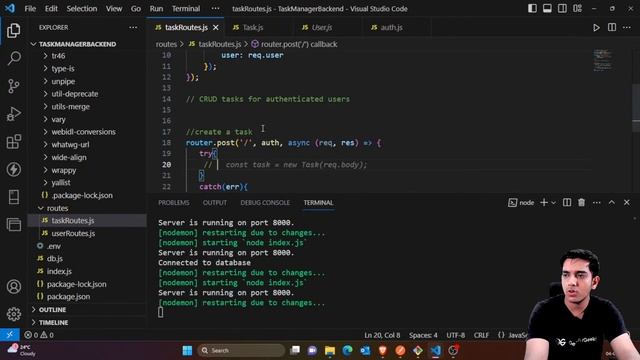Image resolution: width=640 pixels, height=360 pixels.
Task: Switch to the DEBUG CONSOLE tab
Action: click(x=265, y=202)
